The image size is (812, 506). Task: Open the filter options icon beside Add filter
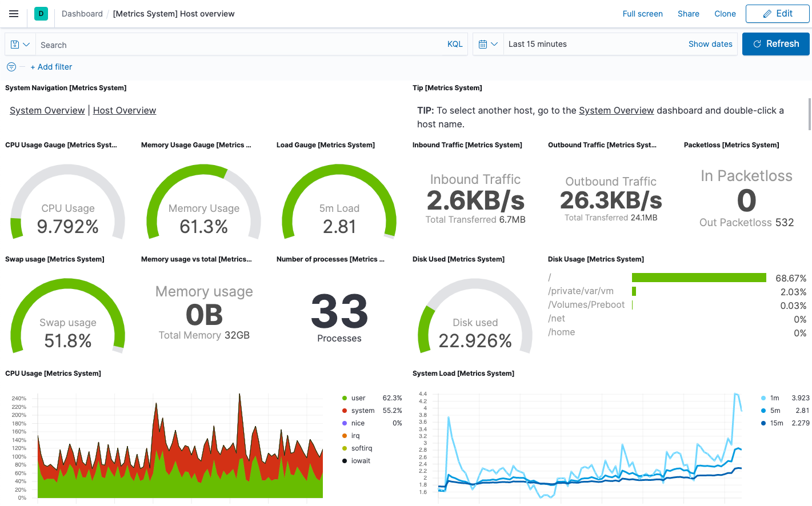coord(11,67)
